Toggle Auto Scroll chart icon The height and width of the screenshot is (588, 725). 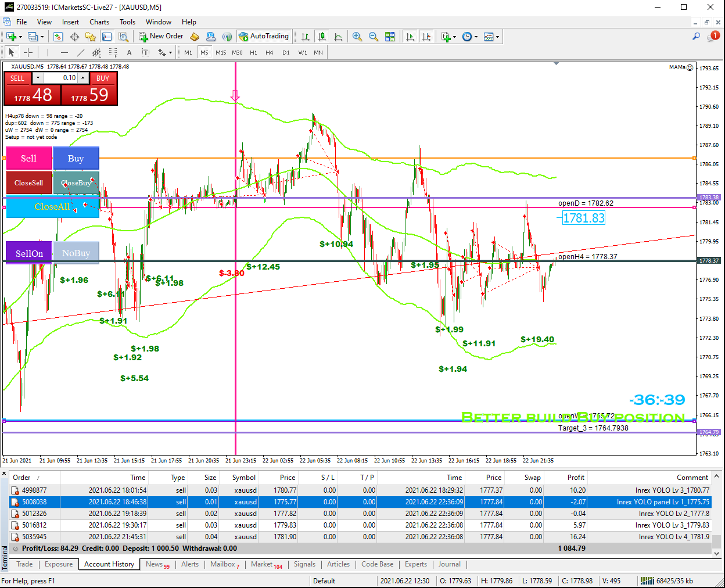tap(410, 37)
